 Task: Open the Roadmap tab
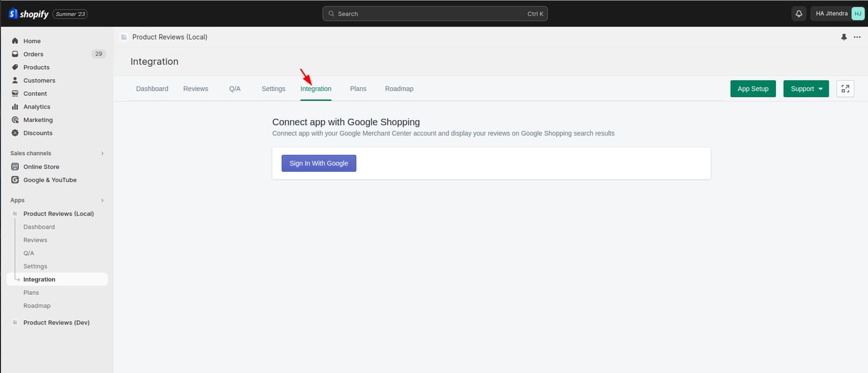pos(399,89)
